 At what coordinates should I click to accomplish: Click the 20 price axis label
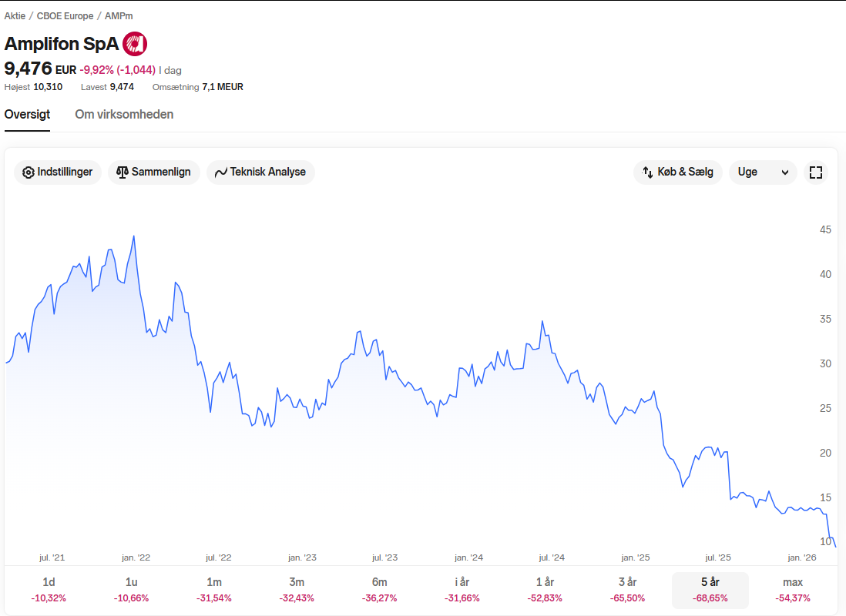825,453
